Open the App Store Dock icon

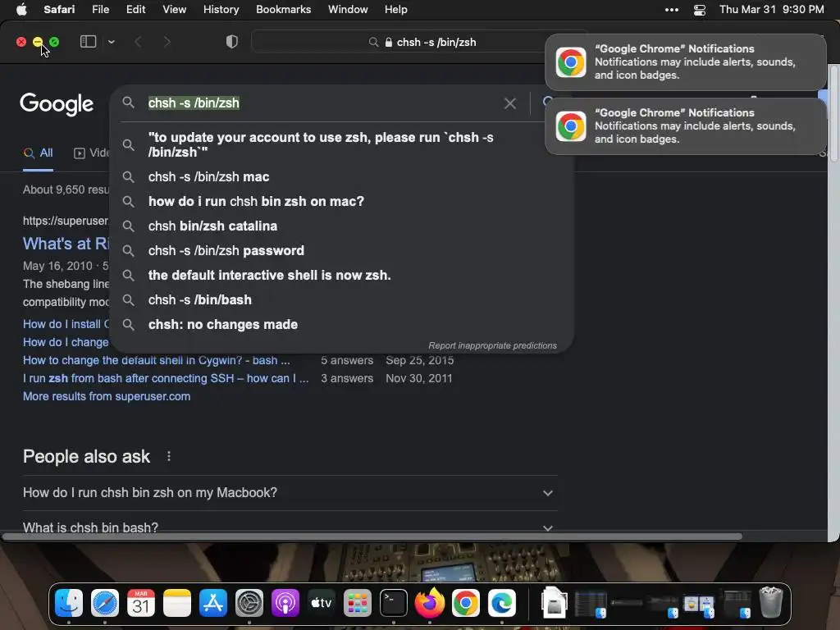(213, 603)
